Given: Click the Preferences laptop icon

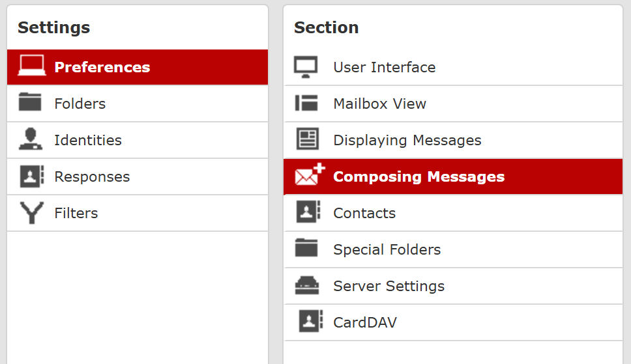Looking at the screenshot, I should pos(32,66).
